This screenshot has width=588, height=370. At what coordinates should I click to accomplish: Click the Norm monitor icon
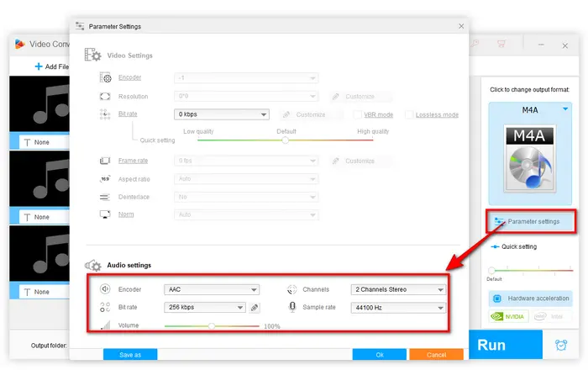105,214
